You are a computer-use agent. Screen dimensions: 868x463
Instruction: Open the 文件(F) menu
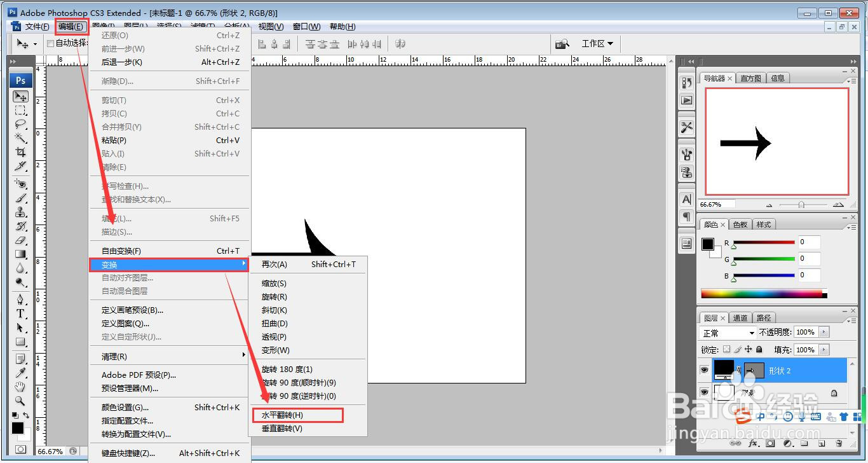(x=36, y=26)
